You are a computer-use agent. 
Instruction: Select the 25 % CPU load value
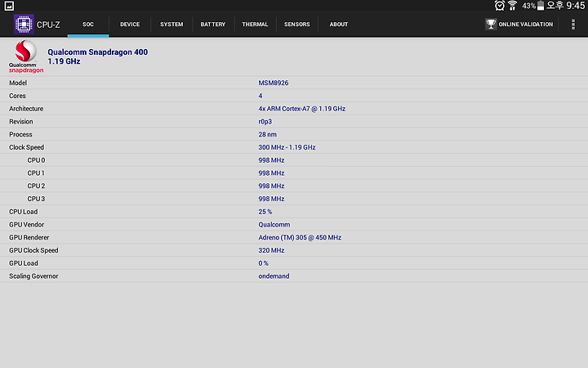265,212
